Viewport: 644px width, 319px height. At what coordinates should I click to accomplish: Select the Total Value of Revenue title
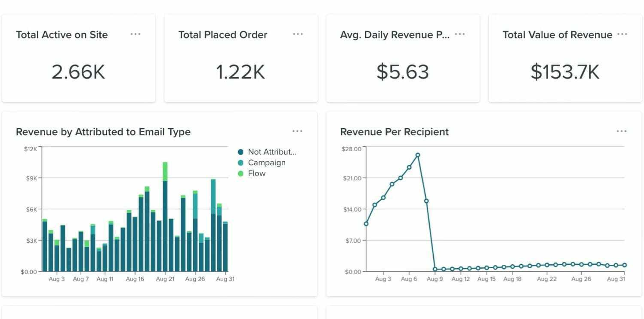[x=558, y=35]
